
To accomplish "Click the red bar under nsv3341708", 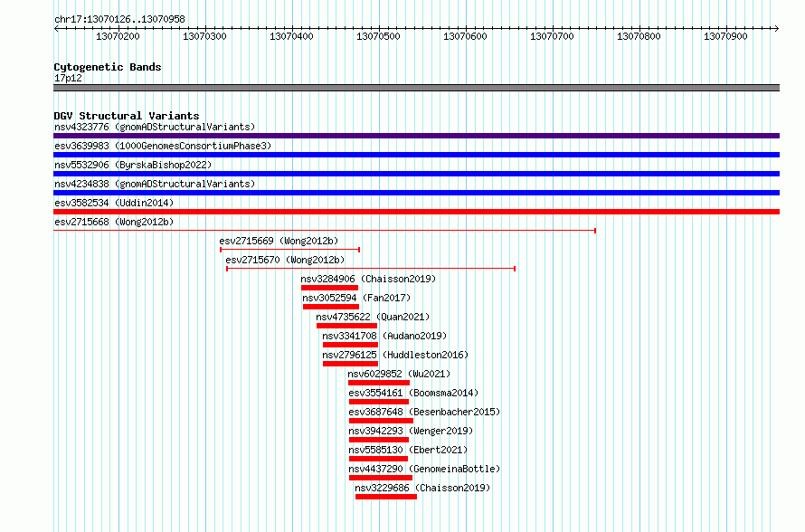I will tap(351, 345).
